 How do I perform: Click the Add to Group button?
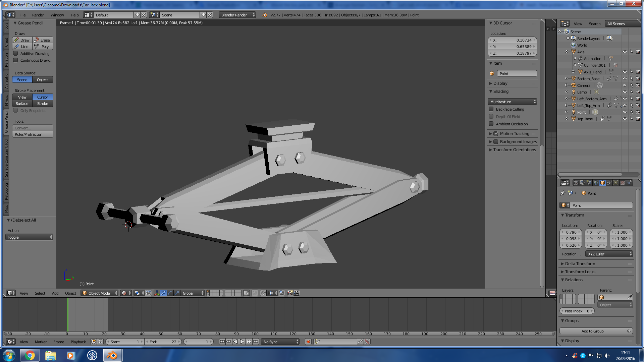(x=593, y=330)
